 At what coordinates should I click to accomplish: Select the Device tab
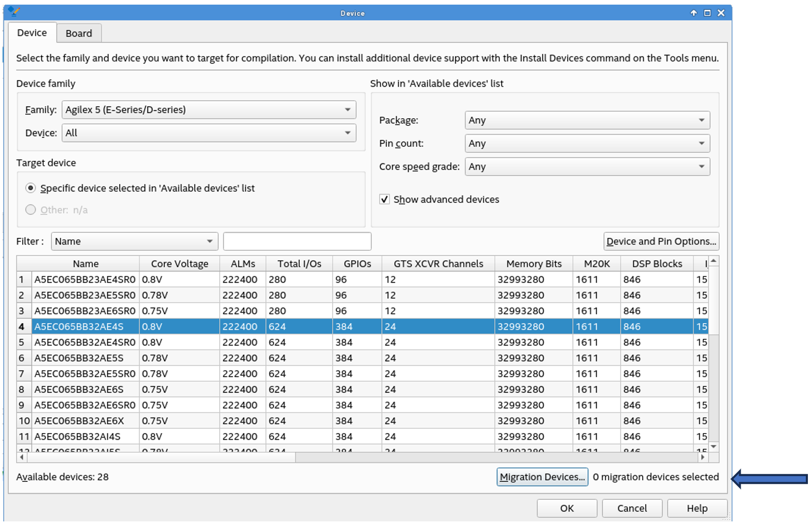pos(32,33)
